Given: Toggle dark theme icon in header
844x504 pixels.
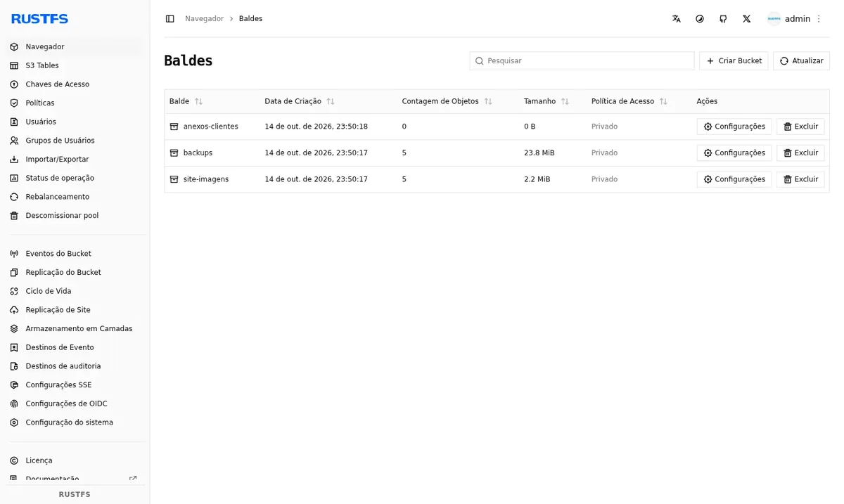Looking at the screenshot, I should pyautogui.click(x=699, y=19).
